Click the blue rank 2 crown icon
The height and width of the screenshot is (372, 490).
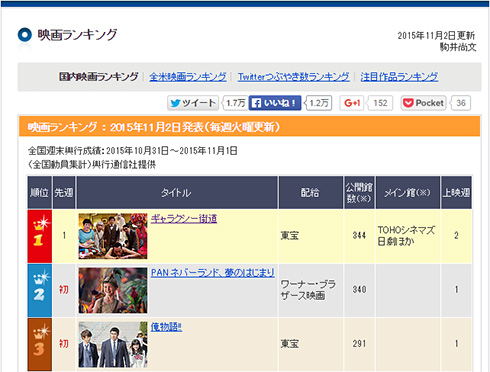40,290
